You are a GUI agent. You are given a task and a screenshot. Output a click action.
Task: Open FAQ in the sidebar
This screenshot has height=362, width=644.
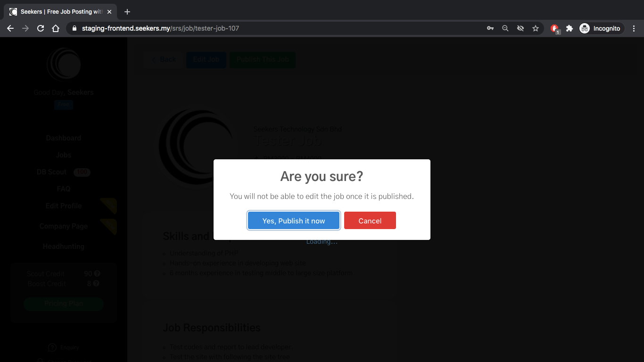[x=64, y=189]
